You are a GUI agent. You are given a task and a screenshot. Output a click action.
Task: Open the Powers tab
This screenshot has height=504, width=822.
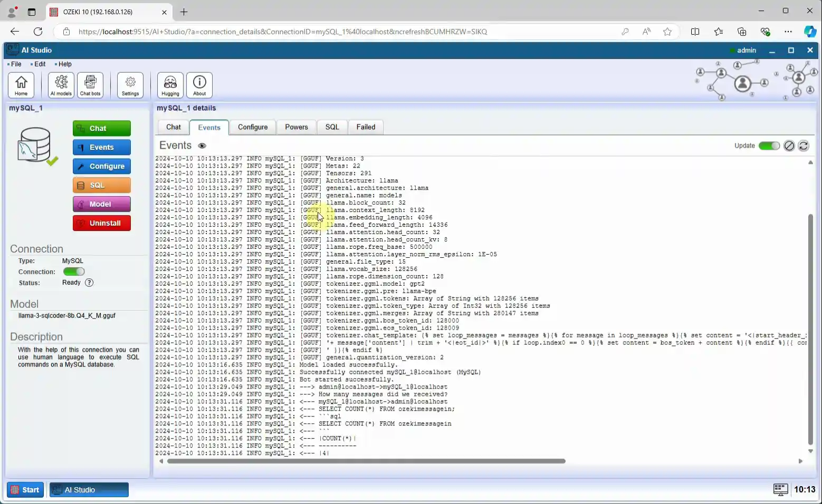tap(297, 127)
